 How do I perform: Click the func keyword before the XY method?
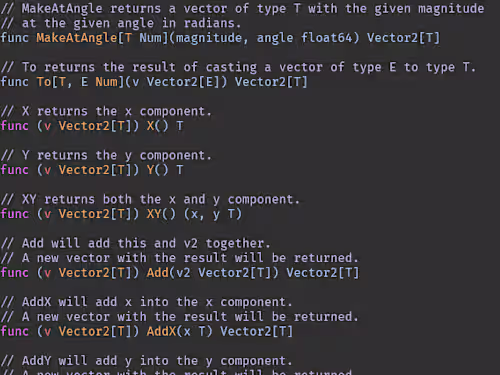coord(15,214)
